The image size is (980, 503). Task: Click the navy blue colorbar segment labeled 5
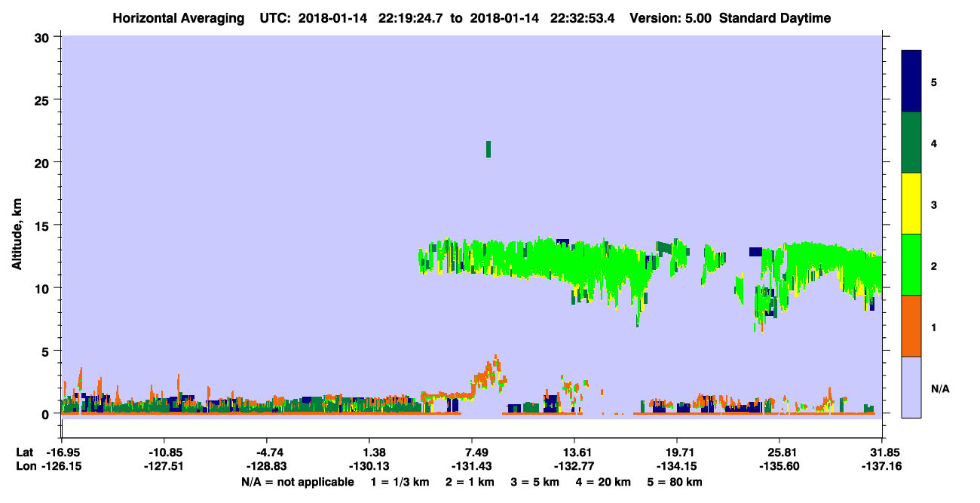[911, 81]
